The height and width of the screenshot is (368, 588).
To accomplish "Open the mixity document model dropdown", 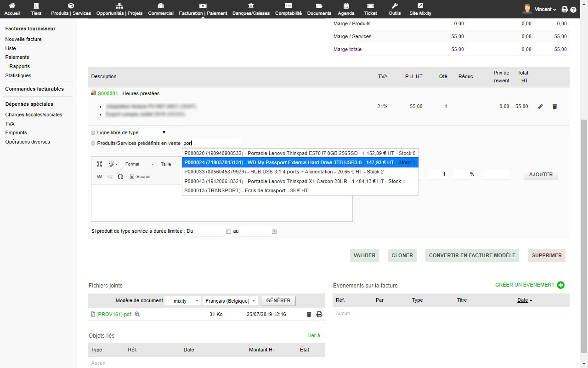I will click(183, 301).
